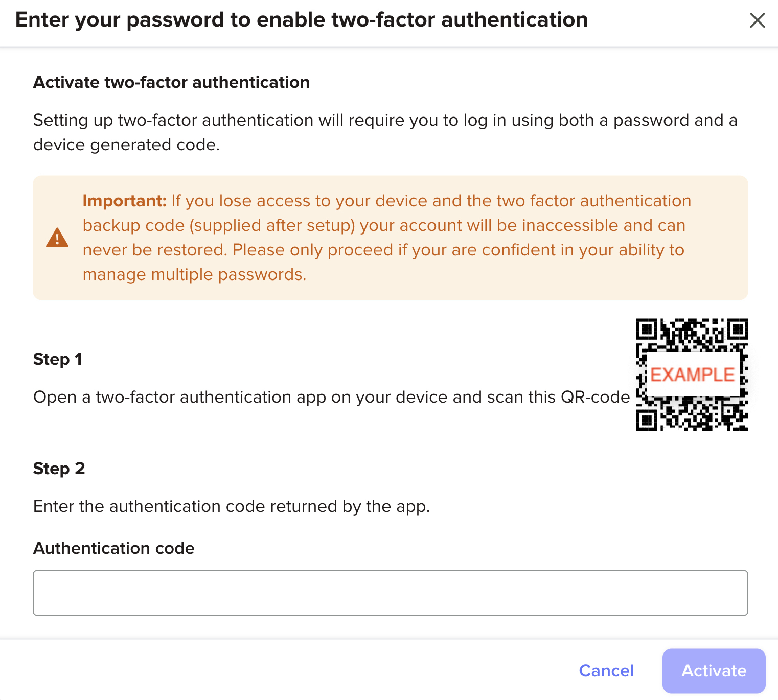
Task: Select the Step 1 heading
Action: point(58,359)
